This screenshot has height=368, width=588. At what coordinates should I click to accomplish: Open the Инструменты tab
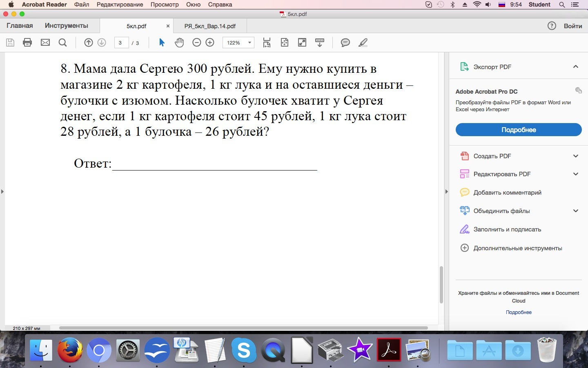67,26
